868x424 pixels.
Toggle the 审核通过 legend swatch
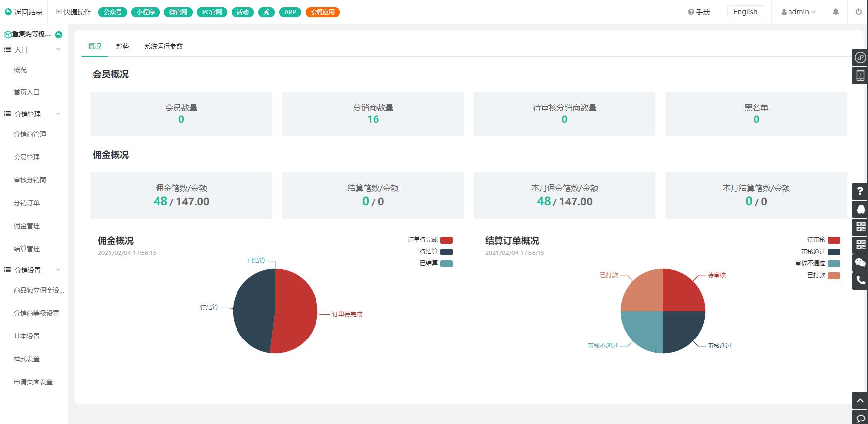tap(834, 252)
